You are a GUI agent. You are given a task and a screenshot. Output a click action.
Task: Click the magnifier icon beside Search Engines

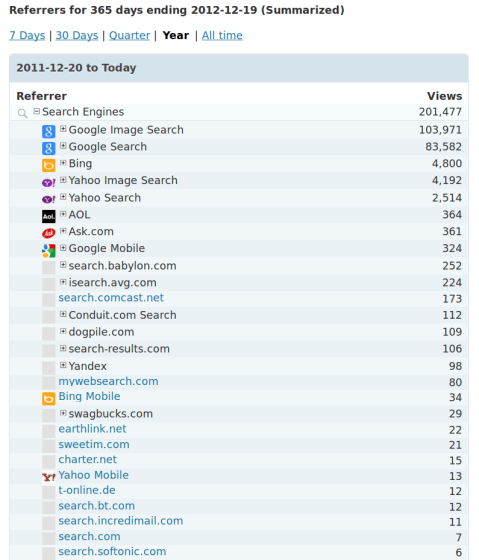pos(23,113)
